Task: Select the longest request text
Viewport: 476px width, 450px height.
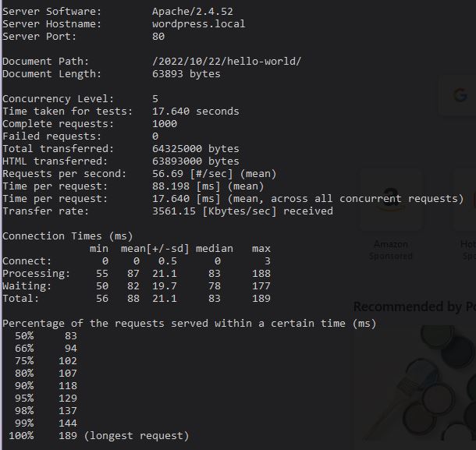Action: (x=137, y=436)
